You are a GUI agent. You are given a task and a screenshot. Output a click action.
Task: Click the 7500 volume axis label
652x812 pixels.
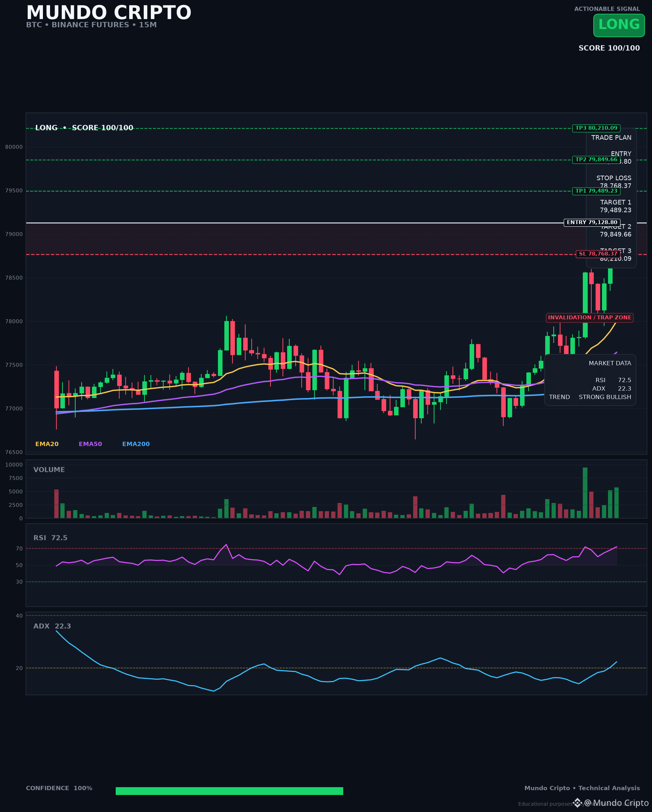pyautogui.click(x=16, y=478)
